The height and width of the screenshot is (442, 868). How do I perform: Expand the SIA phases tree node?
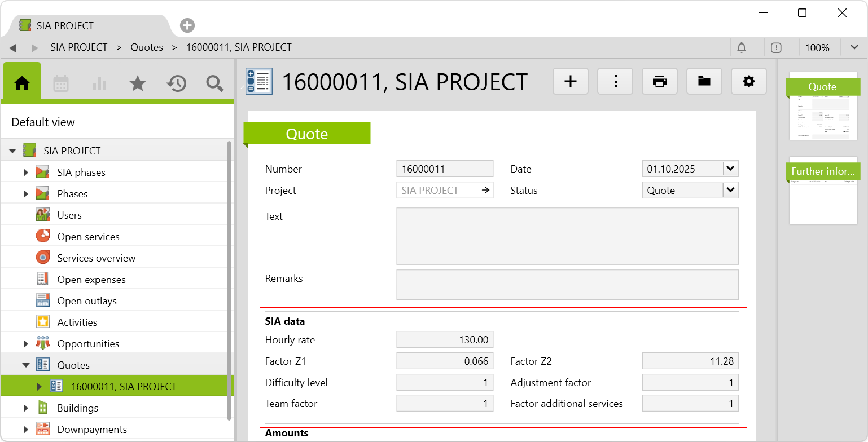click(x=25, y=173)
